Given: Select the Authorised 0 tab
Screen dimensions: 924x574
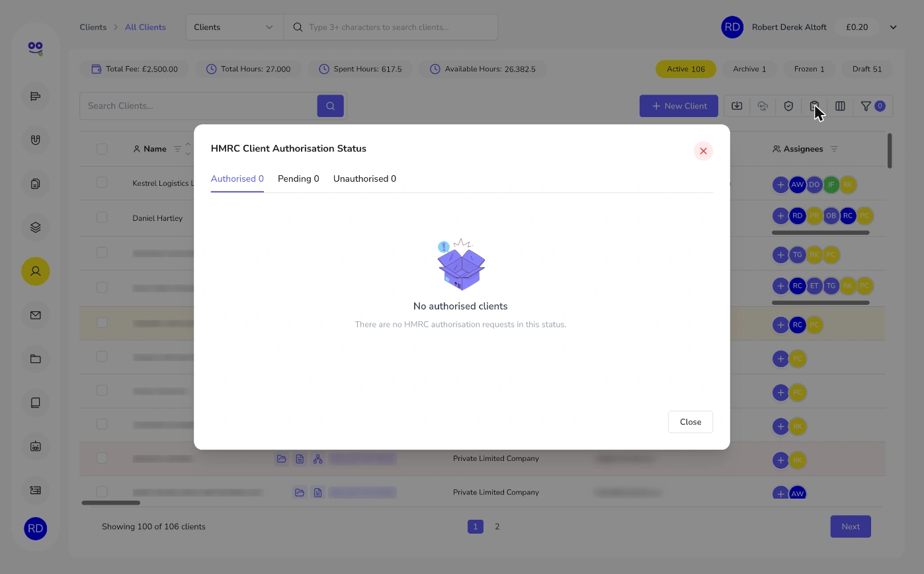Looking at the screenshot, I should (x=237, y=179).
